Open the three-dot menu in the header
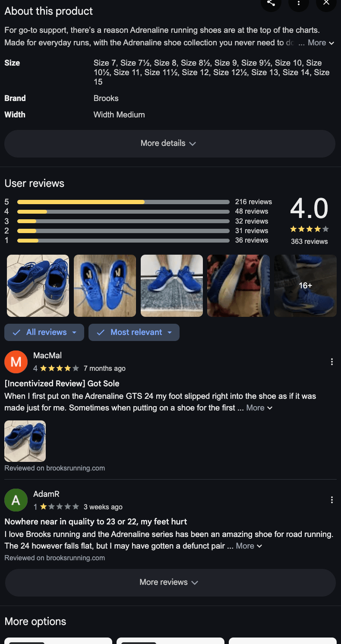Image resolution: width=341 pixels, height=644 pixels. [x=299, y=3]
